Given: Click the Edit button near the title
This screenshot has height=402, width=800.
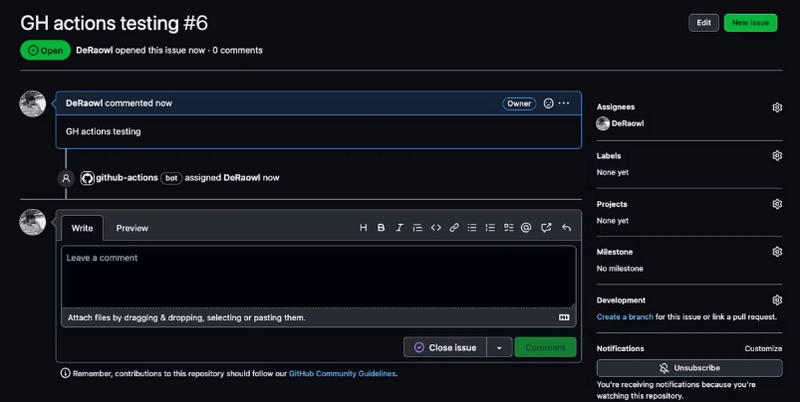Looking at the screenshot, I should (x=704, y=22).
